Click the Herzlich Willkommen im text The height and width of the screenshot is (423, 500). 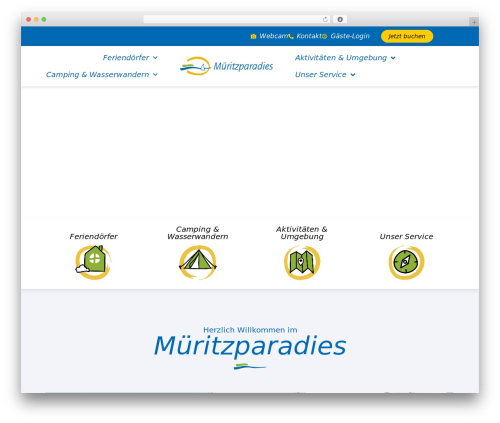250,330
